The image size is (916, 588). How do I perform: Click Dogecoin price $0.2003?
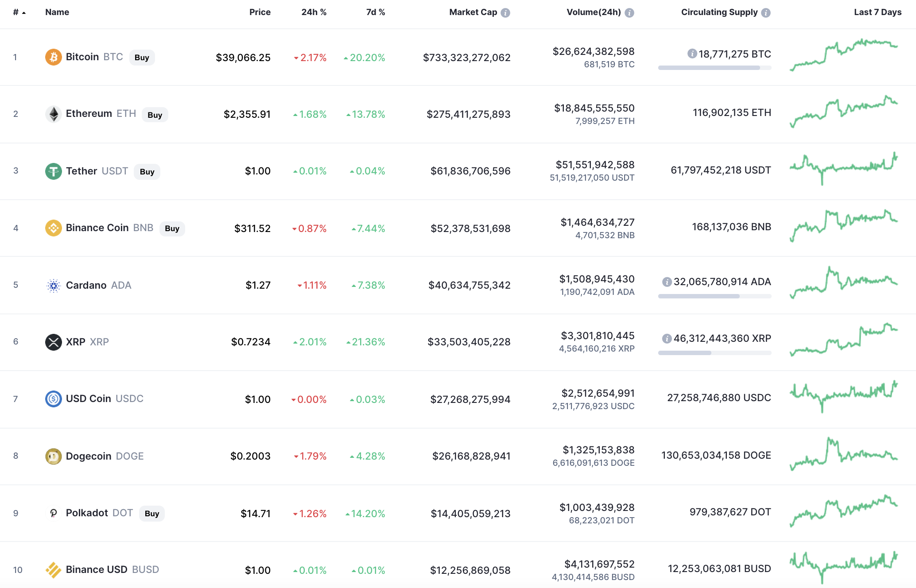tap(250, 456)
